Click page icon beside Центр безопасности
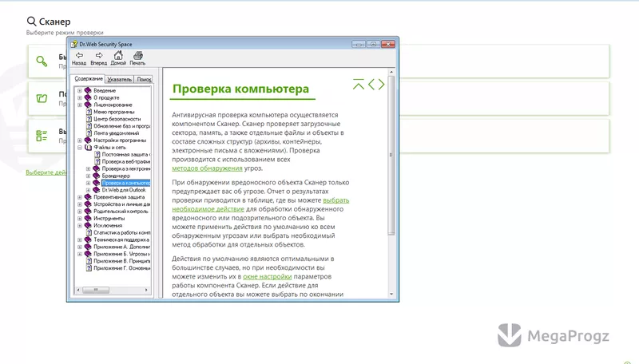639x364 pixels. [x=89, y=119]
